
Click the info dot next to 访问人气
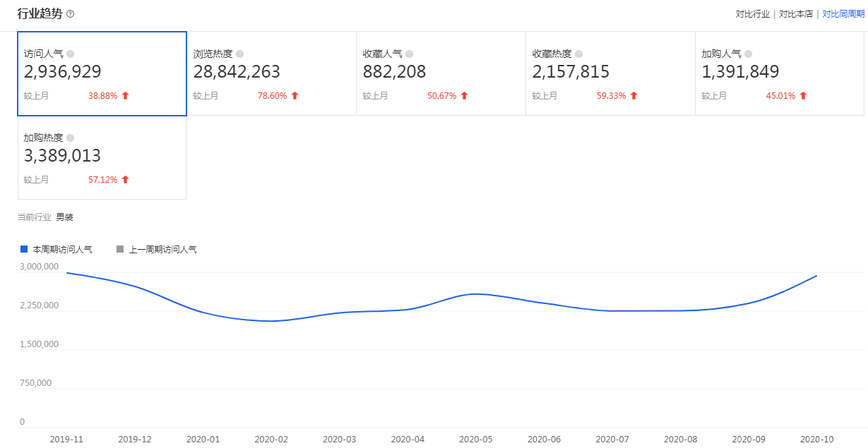pyautogui.click(x=71, y=54)
